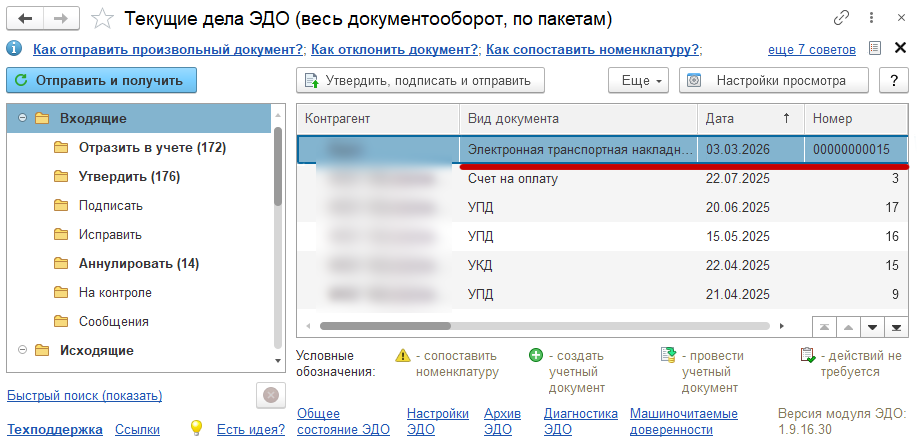Select УПД row dated 21.04.2025
921x445 pixels.
(602, 294)
